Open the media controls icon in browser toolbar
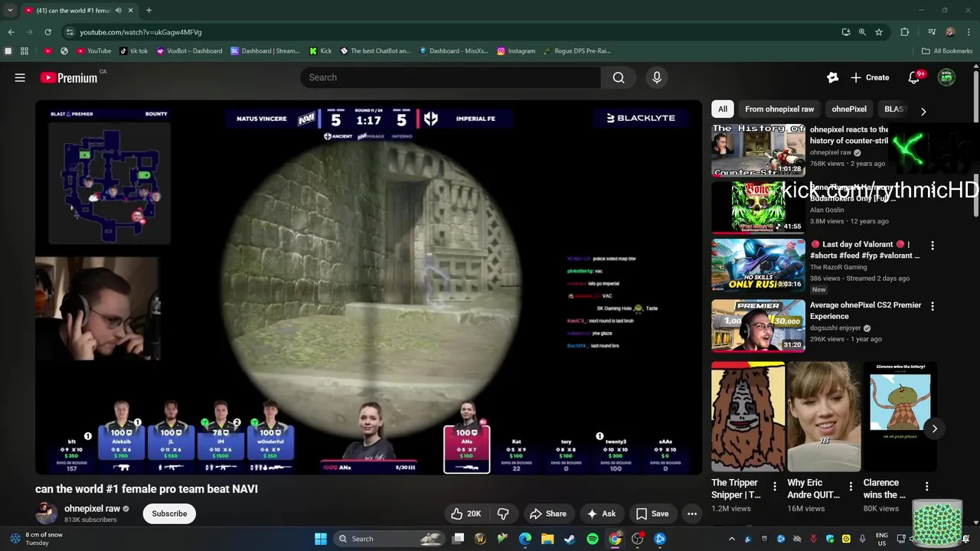The width and height of the screenshot is (980, 551). pos(932,32)
